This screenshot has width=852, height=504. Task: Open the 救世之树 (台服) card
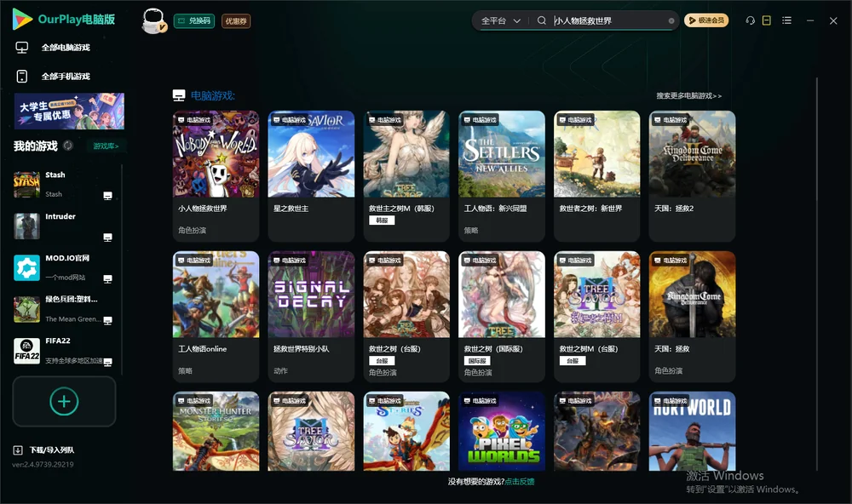click(x=406, y=317)
